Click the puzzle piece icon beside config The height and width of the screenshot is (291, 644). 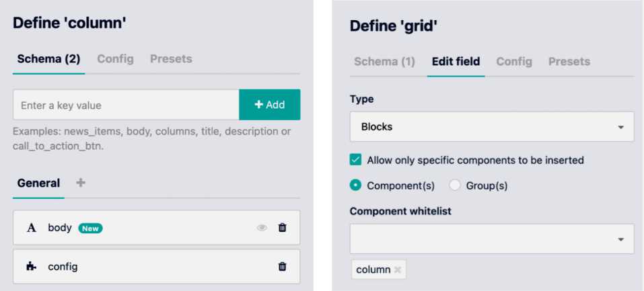(31, 267)
